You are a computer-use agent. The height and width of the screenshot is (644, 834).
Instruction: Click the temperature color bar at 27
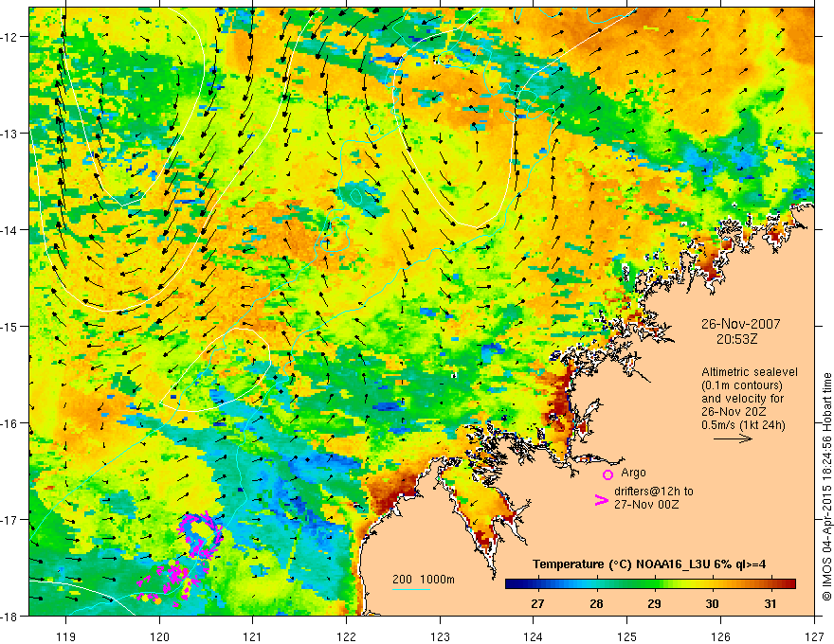[x=537, y=584]
